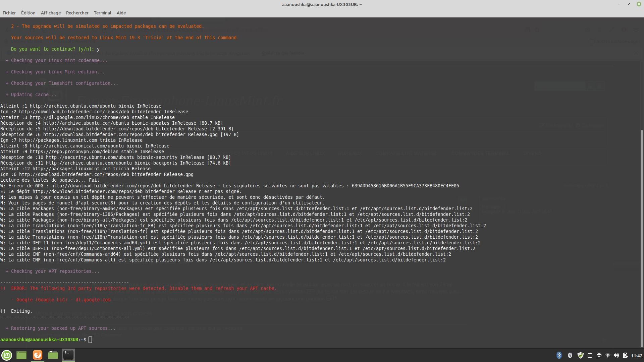
Task: Click the volume speaker icon
Action: (616, 356)
